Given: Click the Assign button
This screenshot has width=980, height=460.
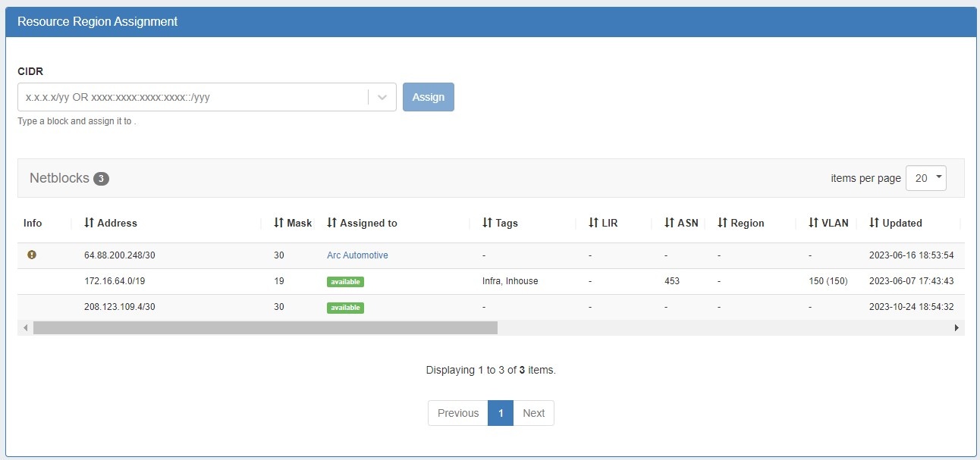Looking at the screenshot, I should pyautogui.click(x=429, y=97).
